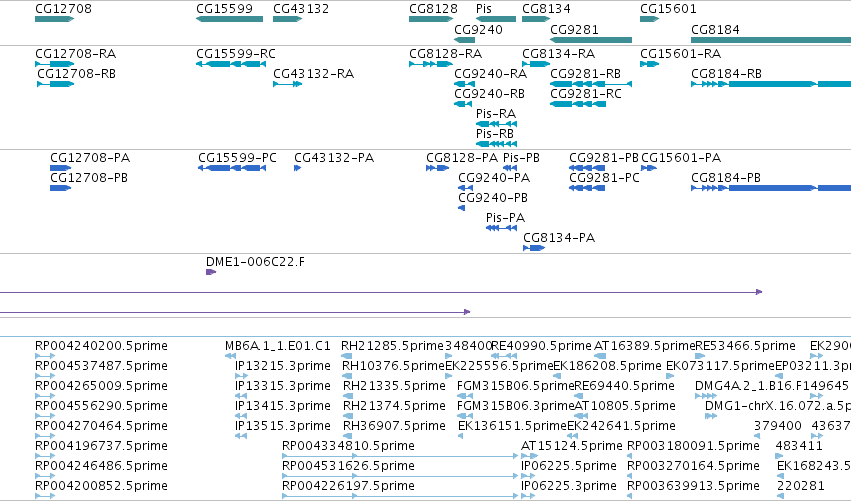
Task: Select transcript CG9281-RC
Action: (x=578, y=104)
